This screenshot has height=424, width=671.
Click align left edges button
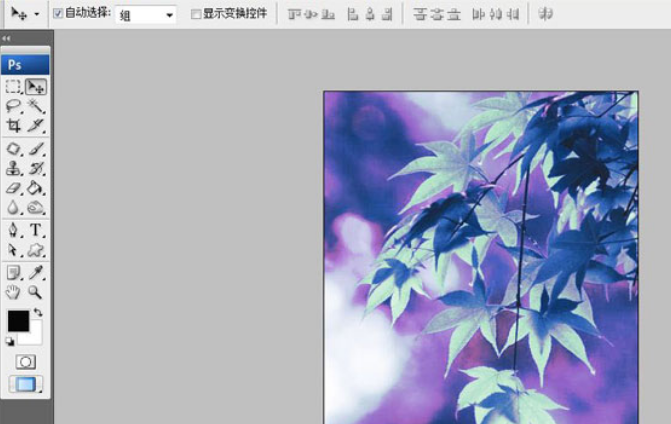click(x=353, y=15)
